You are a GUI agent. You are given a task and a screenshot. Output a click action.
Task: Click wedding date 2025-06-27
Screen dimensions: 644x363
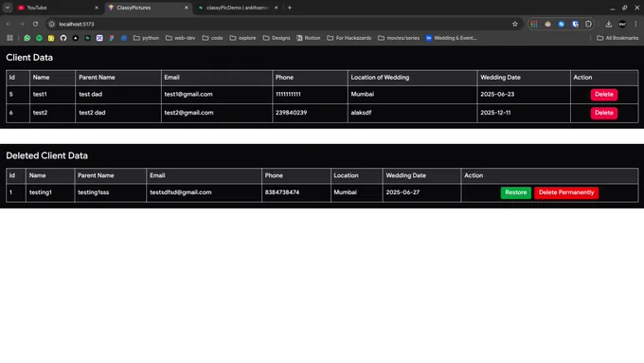pyautogui.click(x=402, y=192)
